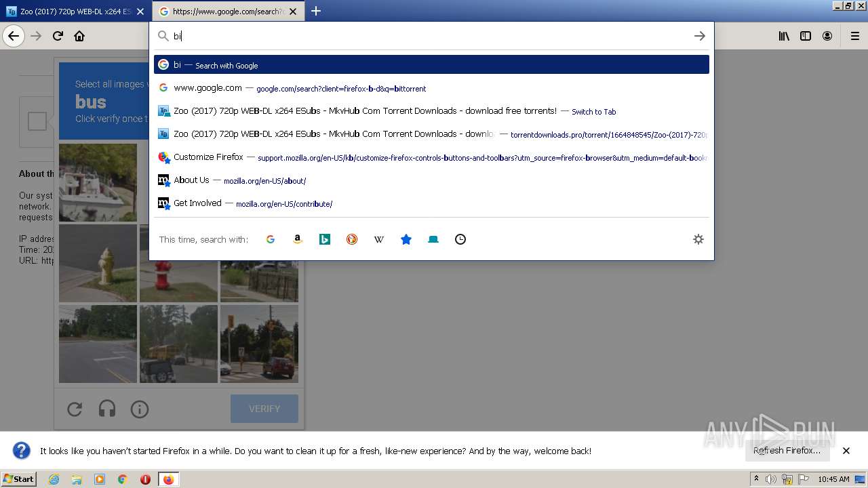Search history with the clock icon
The width and height of the screenshot is (868, 488).
click(460, 239)
